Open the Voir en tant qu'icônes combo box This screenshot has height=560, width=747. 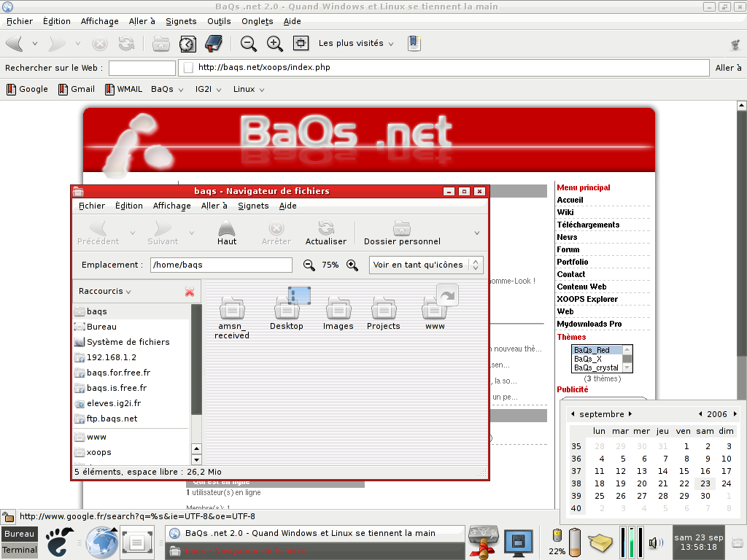[x=426, y=265]
